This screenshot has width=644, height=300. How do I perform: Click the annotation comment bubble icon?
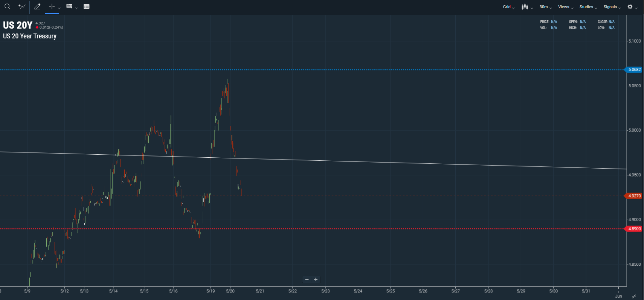[x=69, y=6]
